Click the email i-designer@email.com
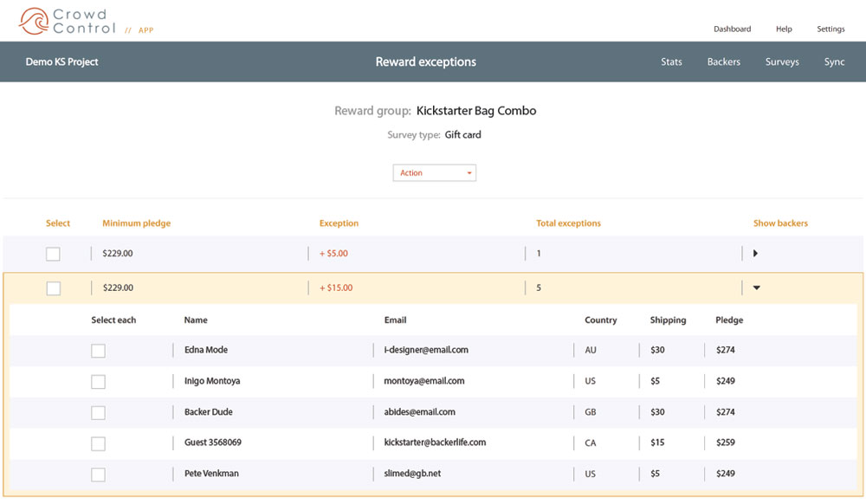866x504 pixels. pyautogui.click(x=426, y=350)
